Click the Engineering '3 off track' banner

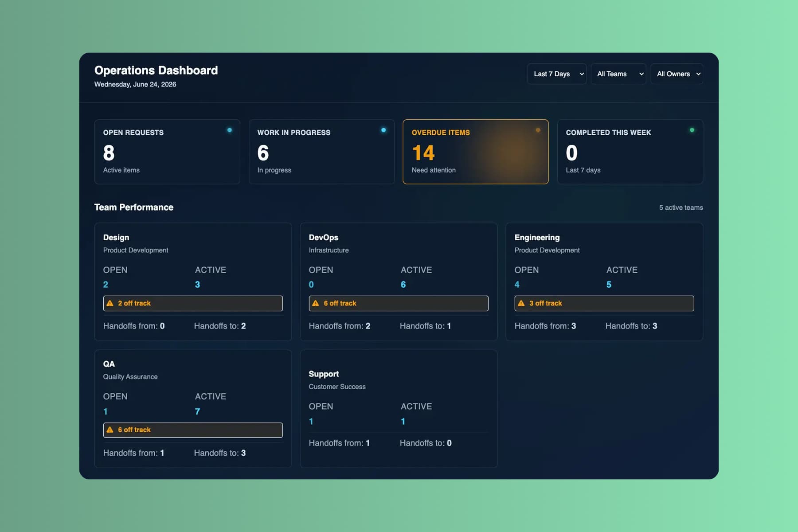604,303
